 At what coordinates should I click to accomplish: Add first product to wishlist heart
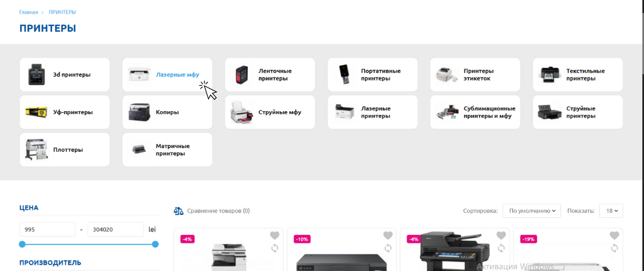(x=275, y=236)
